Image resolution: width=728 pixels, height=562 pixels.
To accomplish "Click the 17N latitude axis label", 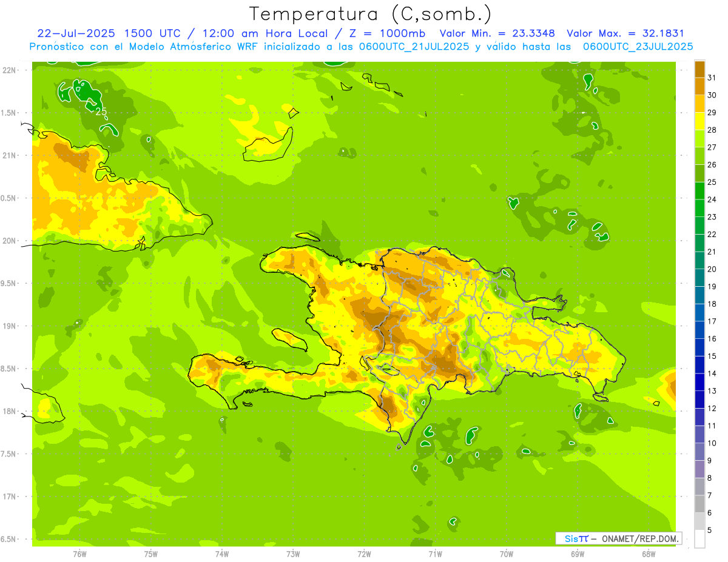I will [x=9, y=497].
